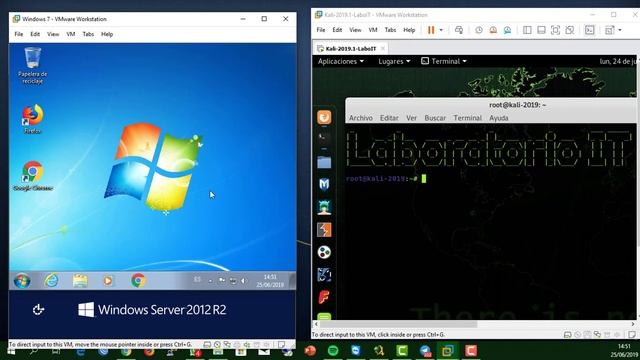This screenshot has width=640, height=360.
Task: Click the Terminal icon in the Kali dock
Action: point(324,138)
